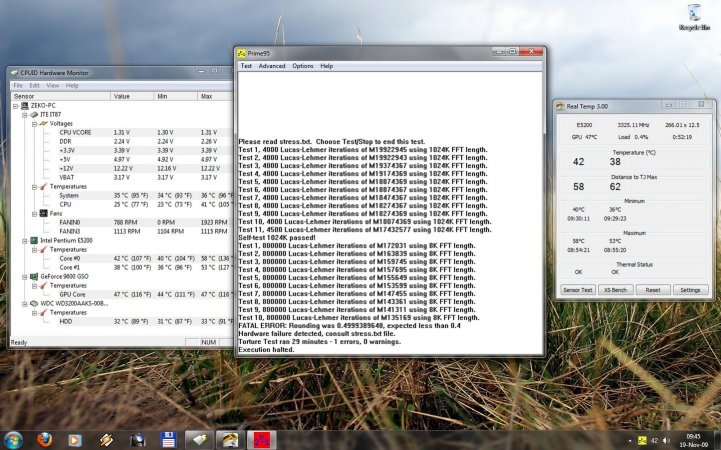This screenshot has width=721, height=450.
Task: Select the Core #0 temperature row
Action: coord(122,258)
